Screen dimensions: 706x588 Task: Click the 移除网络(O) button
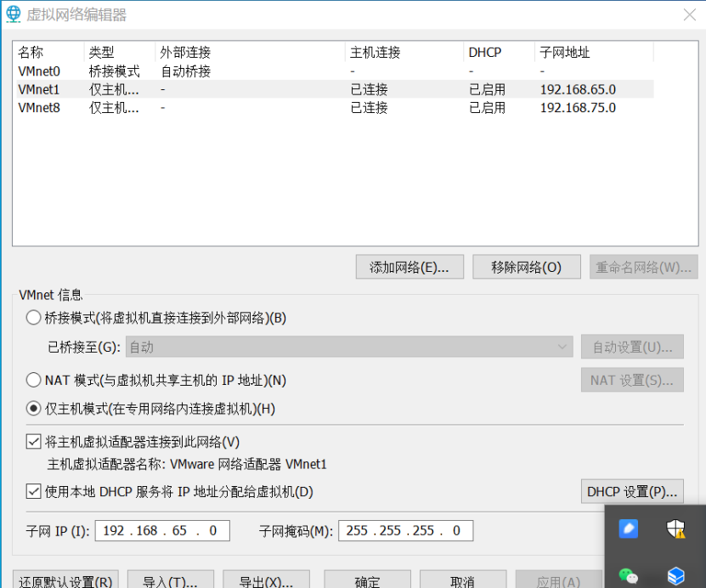pyautogui.click(x=527, y=267)
